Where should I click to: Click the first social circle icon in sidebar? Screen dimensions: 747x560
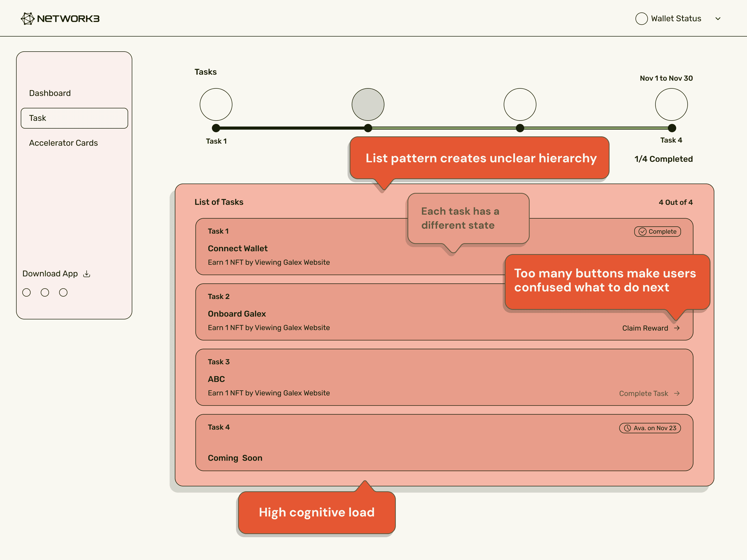click(x=26, y=292)
